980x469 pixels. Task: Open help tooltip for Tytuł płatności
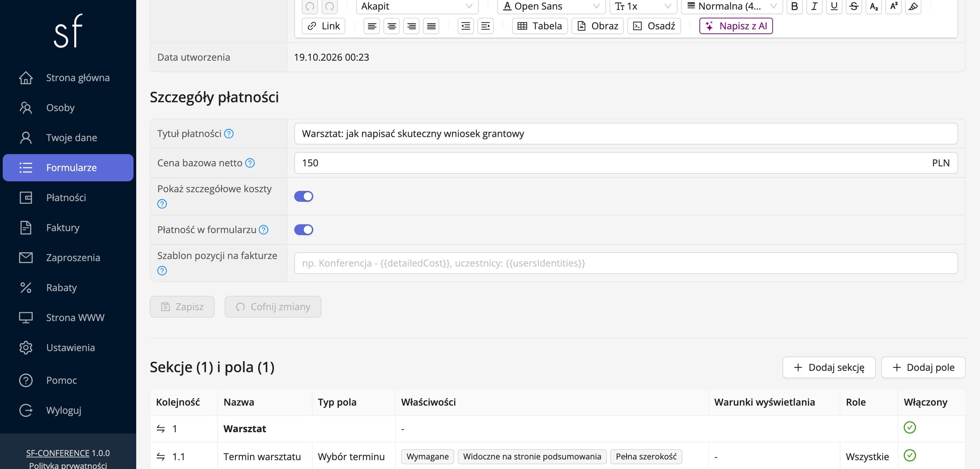coord(229,134)
